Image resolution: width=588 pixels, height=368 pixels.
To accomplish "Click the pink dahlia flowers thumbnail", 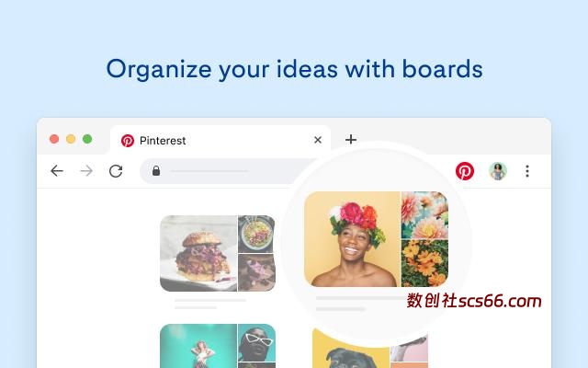I will click(x=424, y=215).
